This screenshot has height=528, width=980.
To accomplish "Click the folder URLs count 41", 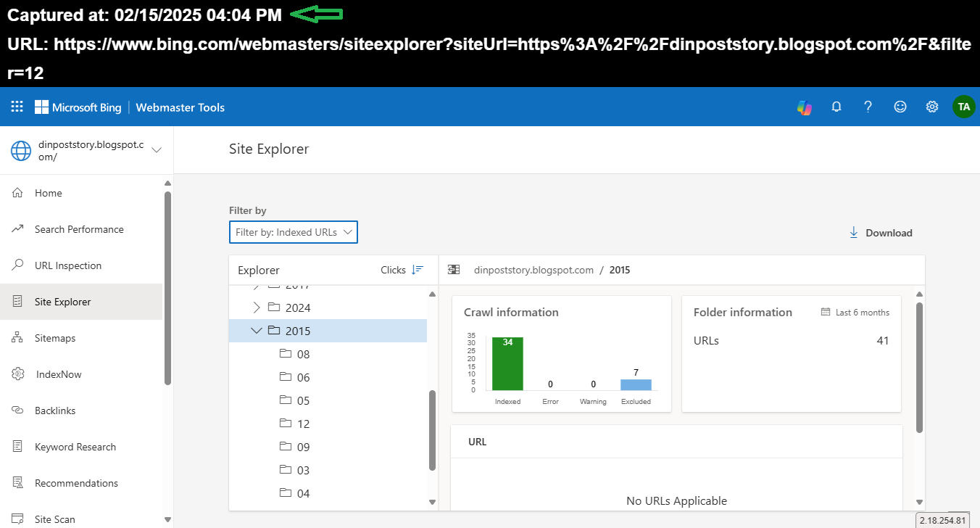I will coord(883,340).
